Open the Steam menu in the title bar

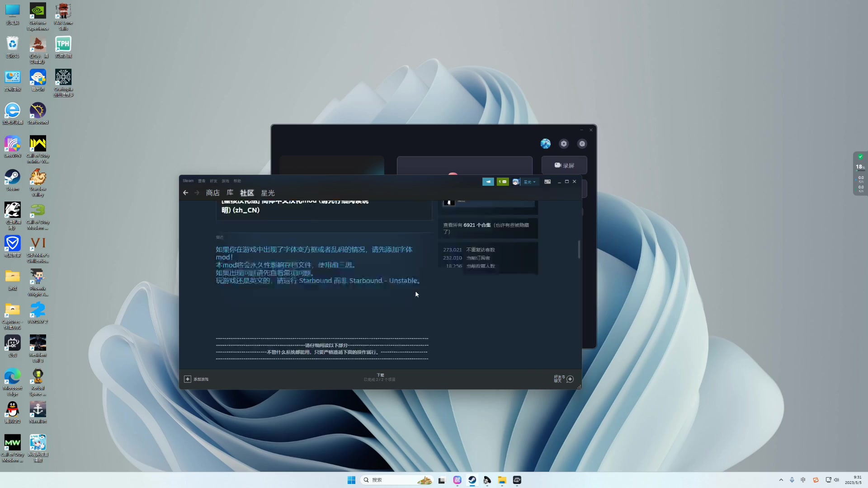(x=188, y=181)
